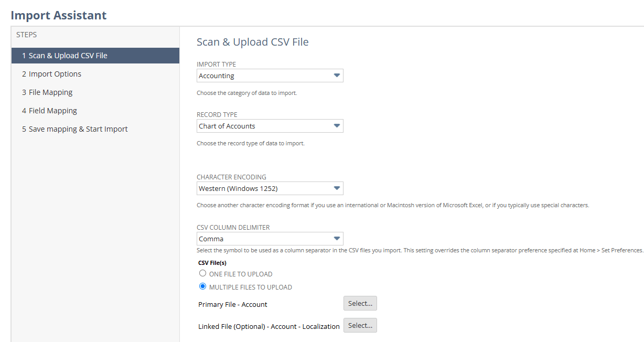644x342 pixels.
Task: Click Select for Primary File - Account
Action: point(360,303)
